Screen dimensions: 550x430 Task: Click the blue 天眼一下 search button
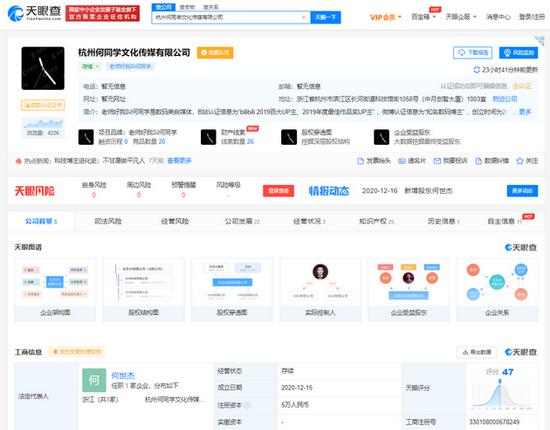tap(326, 17)
